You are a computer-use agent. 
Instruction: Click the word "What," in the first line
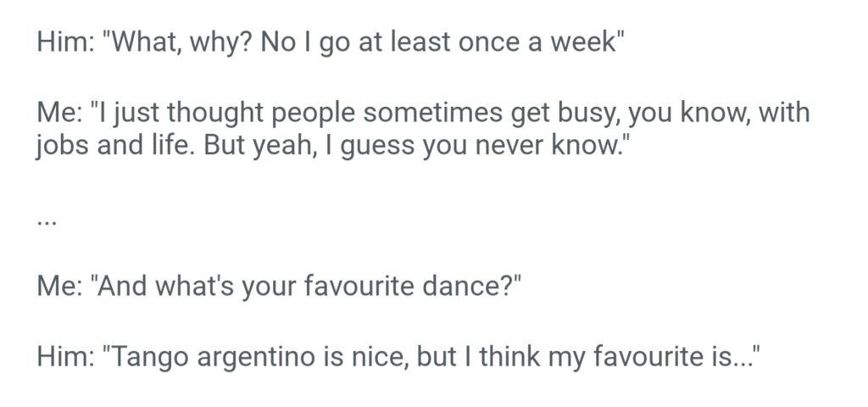(138, 44)
